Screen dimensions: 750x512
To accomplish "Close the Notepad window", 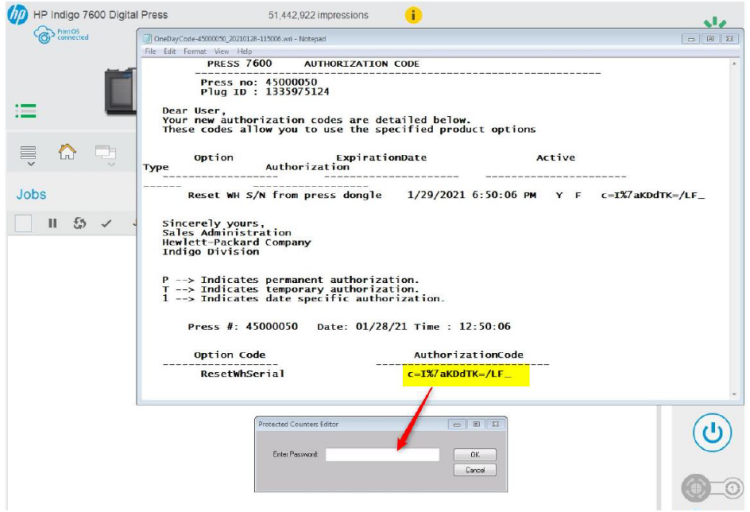I will (729, 39).
